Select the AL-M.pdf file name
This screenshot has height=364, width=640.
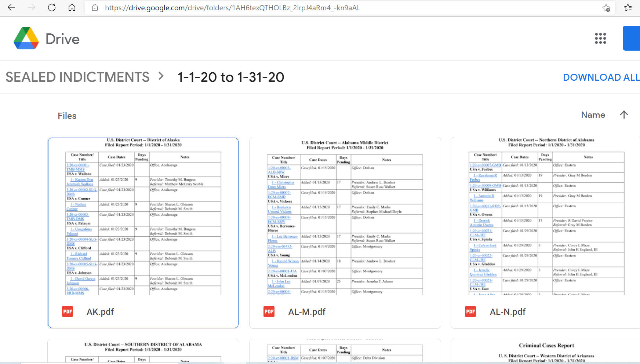[x=307, y=312]
